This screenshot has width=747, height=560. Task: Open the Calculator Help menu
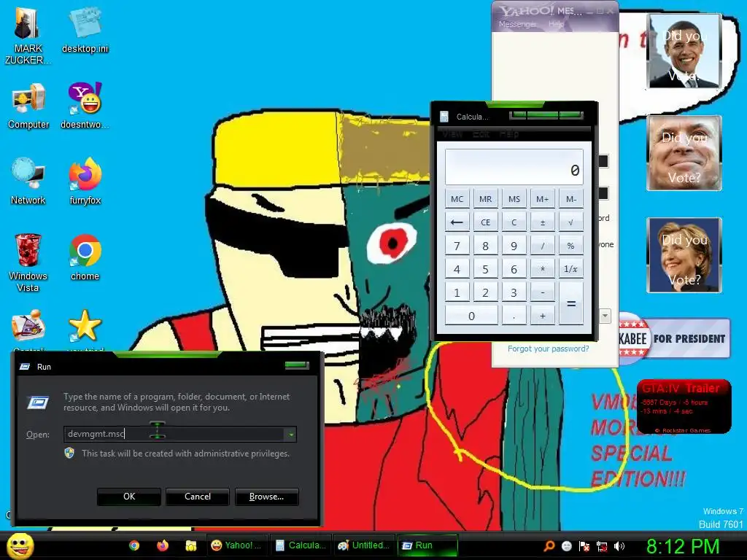(x=509, y=134)
